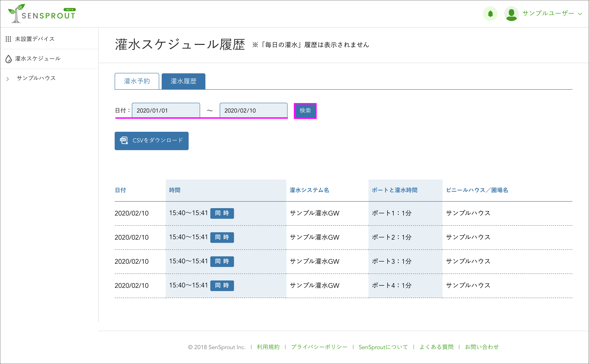589x364 pixels.
Task: Click the start date field 2020/01/01
Action: 166,111
